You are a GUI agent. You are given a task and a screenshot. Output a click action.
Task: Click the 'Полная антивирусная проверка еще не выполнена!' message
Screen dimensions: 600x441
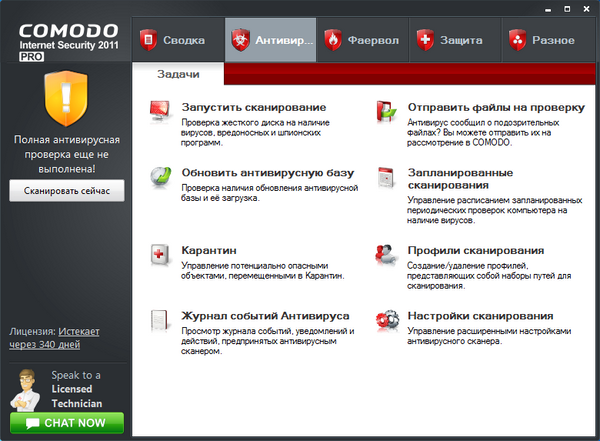pyautogui.click(x=67, y=154)
